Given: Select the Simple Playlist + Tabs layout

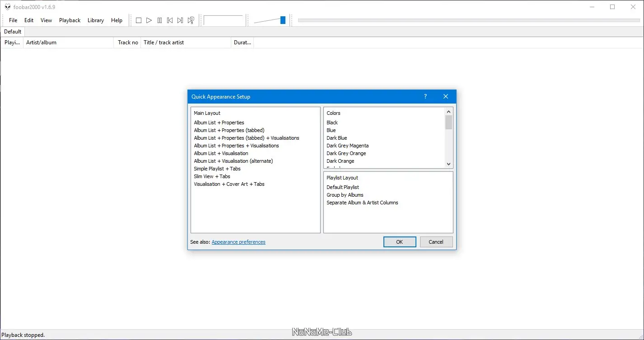Looking at the screenshot, I should pyautogui.click(x=217, y=169).
